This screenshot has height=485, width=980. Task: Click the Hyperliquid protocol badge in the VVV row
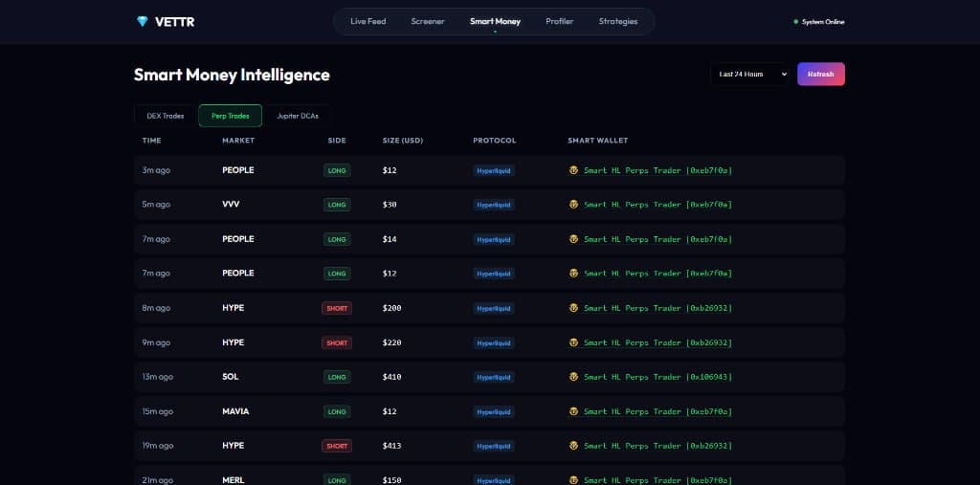coord(494,205)
